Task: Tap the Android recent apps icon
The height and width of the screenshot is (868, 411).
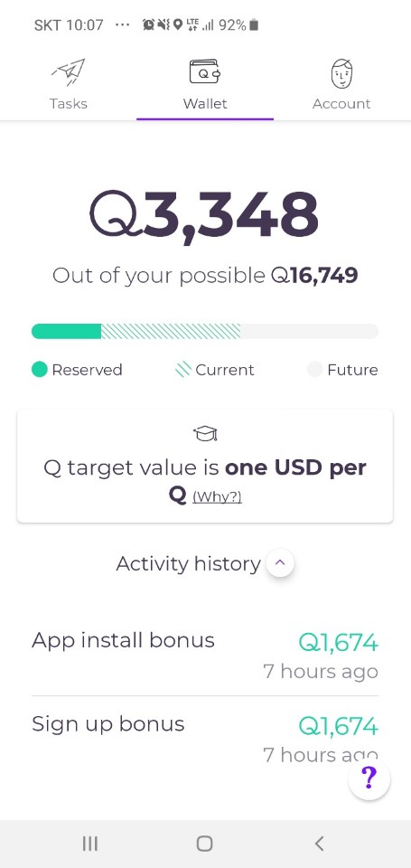Action: (89, 843)
